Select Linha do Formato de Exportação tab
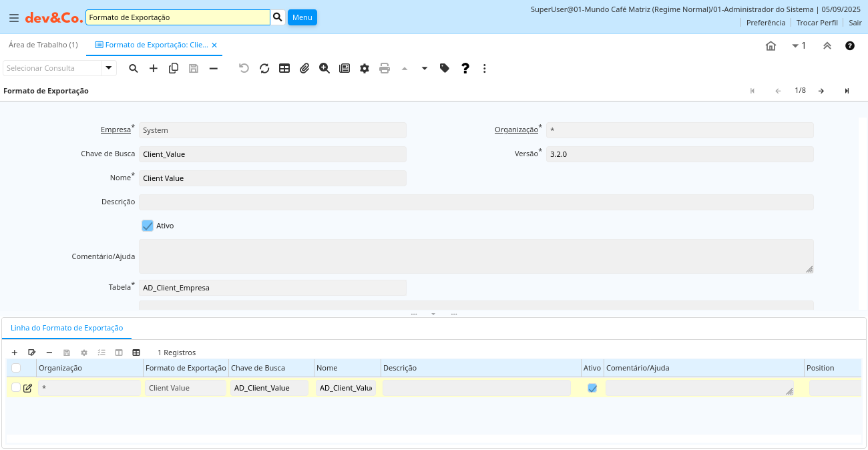This screenshot has width=868, height=450. (67, 328)
